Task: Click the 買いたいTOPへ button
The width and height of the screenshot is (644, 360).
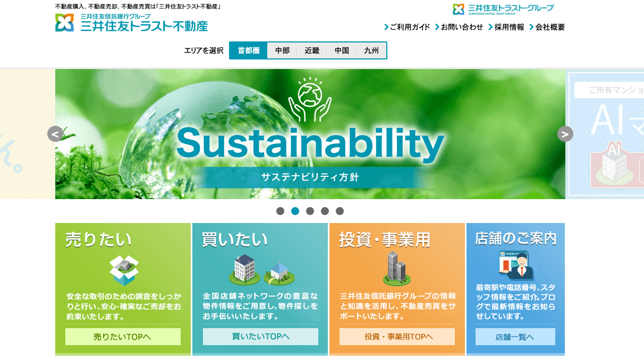Action: point(260,337)
